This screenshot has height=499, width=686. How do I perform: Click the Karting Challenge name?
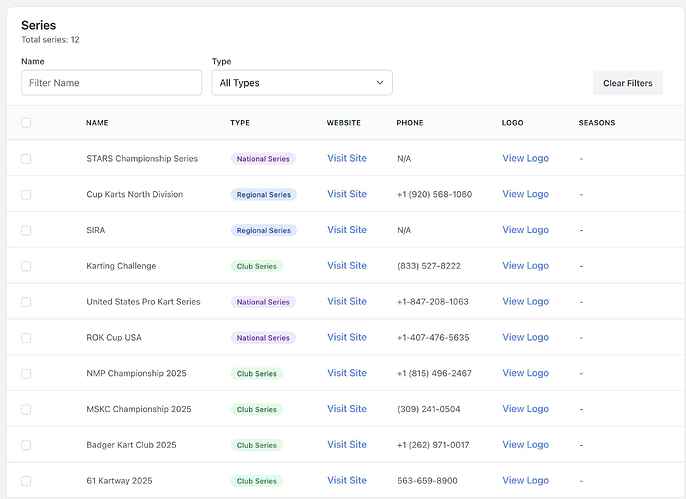[x=121, y=266]
